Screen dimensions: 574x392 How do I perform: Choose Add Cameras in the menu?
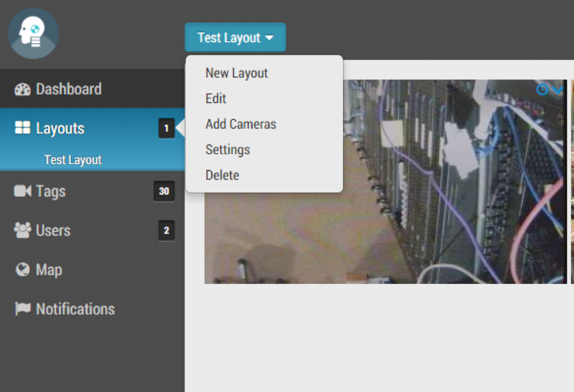click(240, 124)
